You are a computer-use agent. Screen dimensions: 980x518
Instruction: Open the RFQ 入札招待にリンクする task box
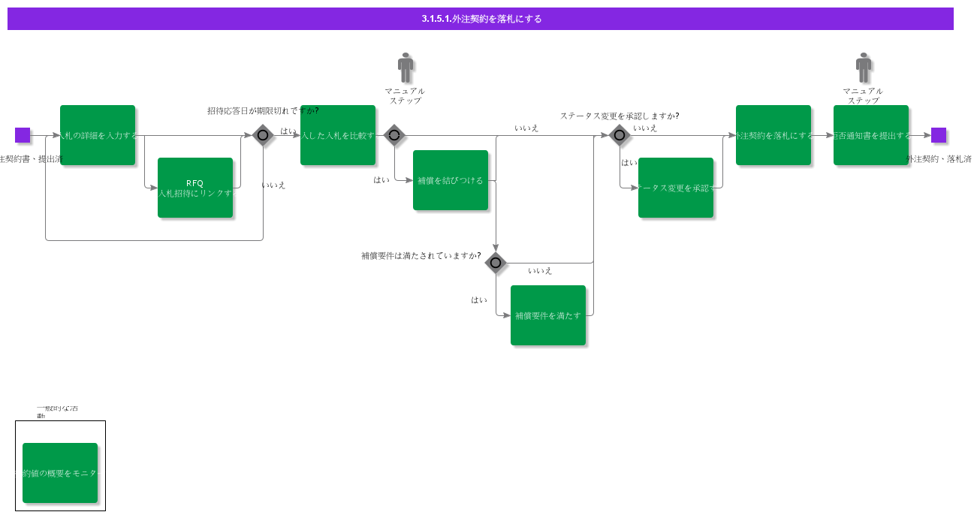[x=195, y=188]
